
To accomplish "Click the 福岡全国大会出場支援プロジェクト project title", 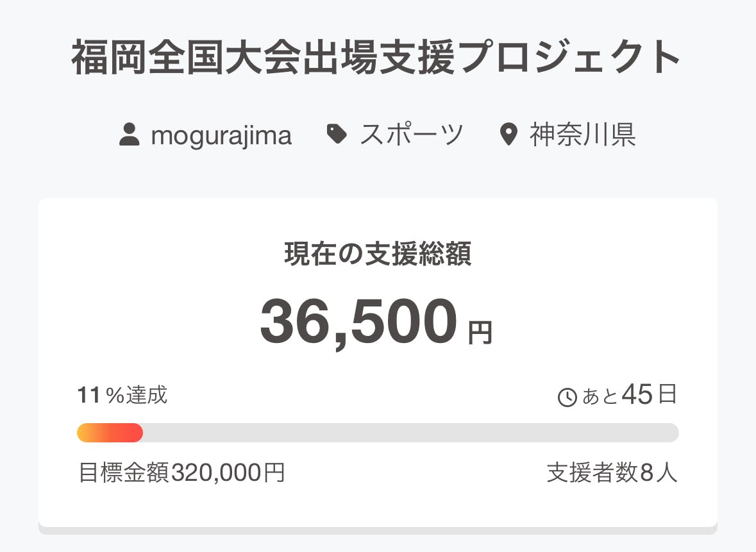I will tap(377, 58).
